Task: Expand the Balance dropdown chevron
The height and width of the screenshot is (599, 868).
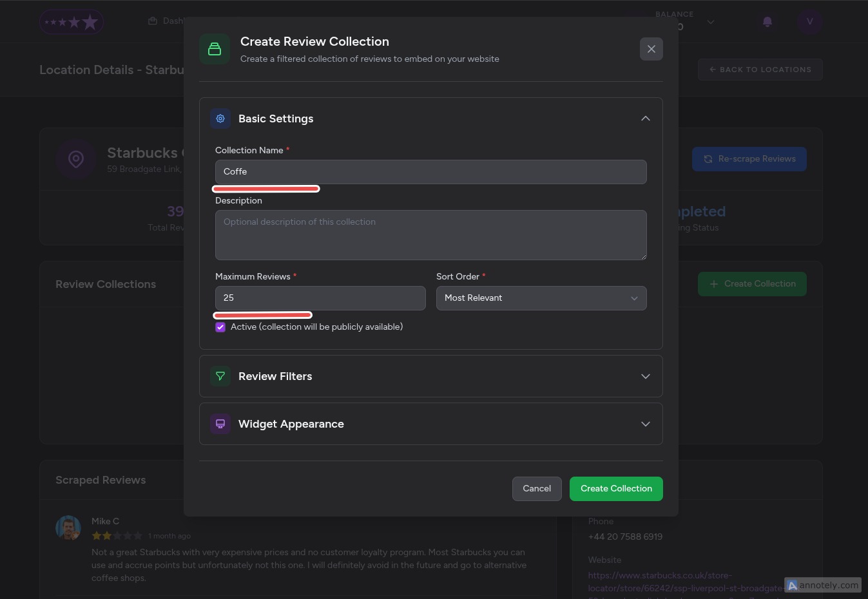Action: [710, 22]
